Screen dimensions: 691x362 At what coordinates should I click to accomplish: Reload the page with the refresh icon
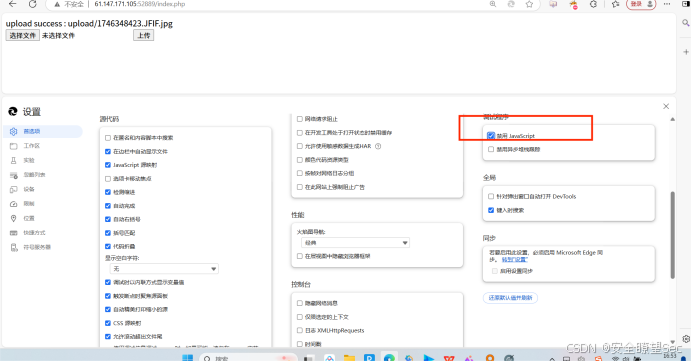coord(33,4)
